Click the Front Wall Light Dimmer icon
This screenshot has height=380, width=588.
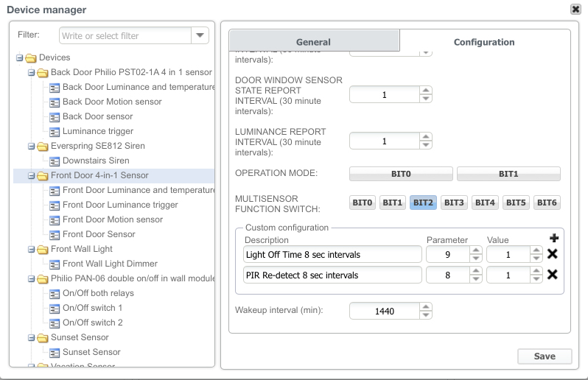pyautogui.click(x=55, y=264)
